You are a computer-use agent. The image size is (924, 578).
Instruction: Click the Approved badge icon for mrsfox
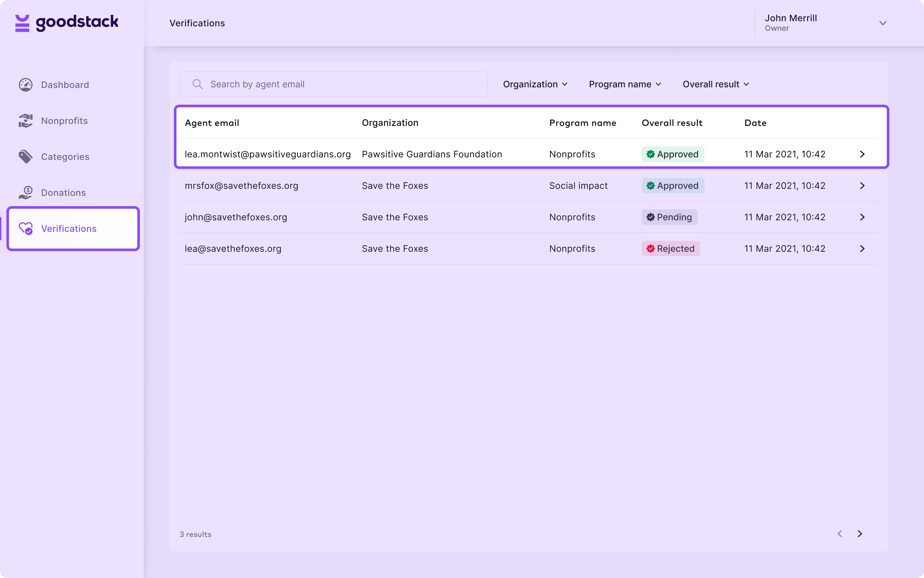point(650,186)
